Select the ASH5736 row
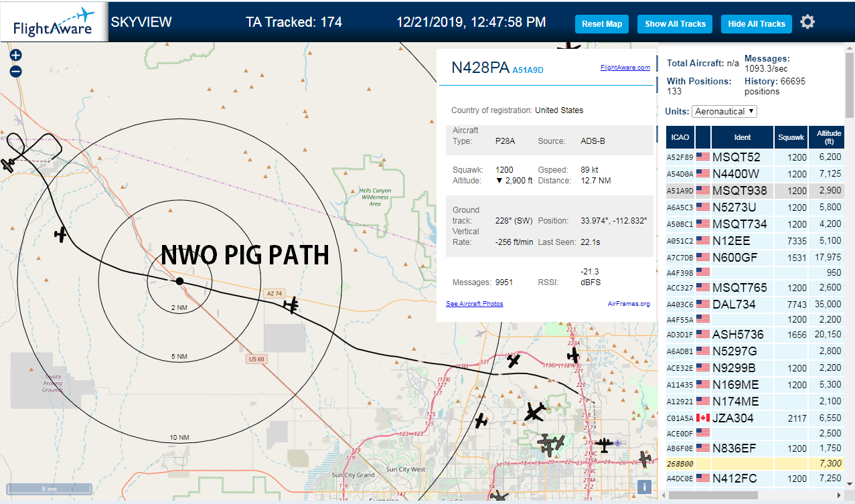The image size is (855, 504). tap(755, 334)
